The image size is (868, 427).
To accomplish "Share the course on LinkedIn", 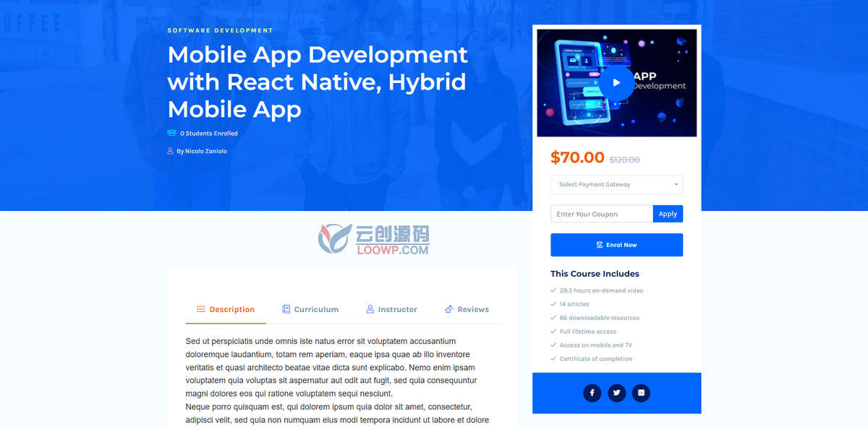I will click(x=641, y=393).
